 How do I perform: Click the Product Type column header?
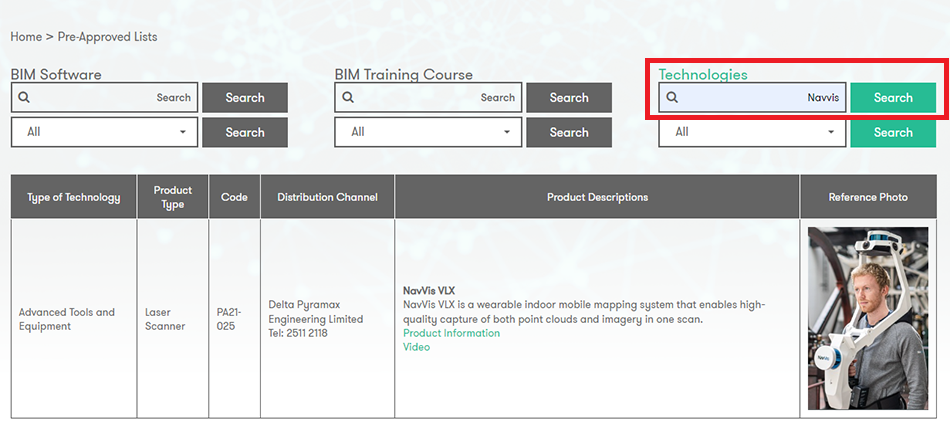tap(173, 197)
